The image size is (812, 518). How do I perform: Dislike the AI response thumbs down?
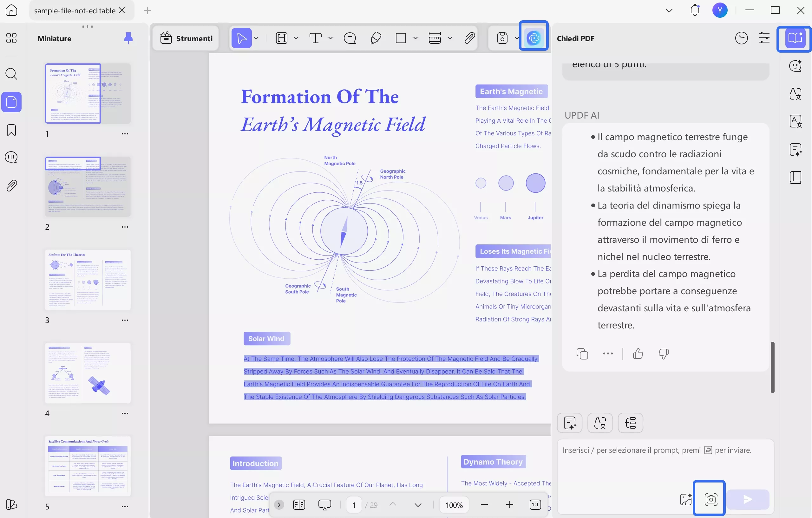pos(663,354)
